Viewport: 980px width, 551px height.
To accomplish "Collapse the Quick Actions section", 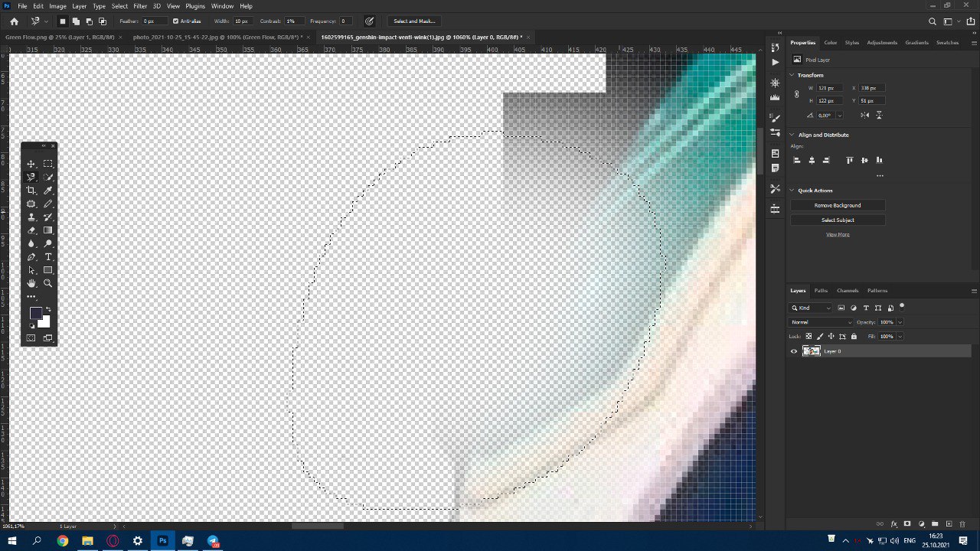I will click(x=793, y=191).
